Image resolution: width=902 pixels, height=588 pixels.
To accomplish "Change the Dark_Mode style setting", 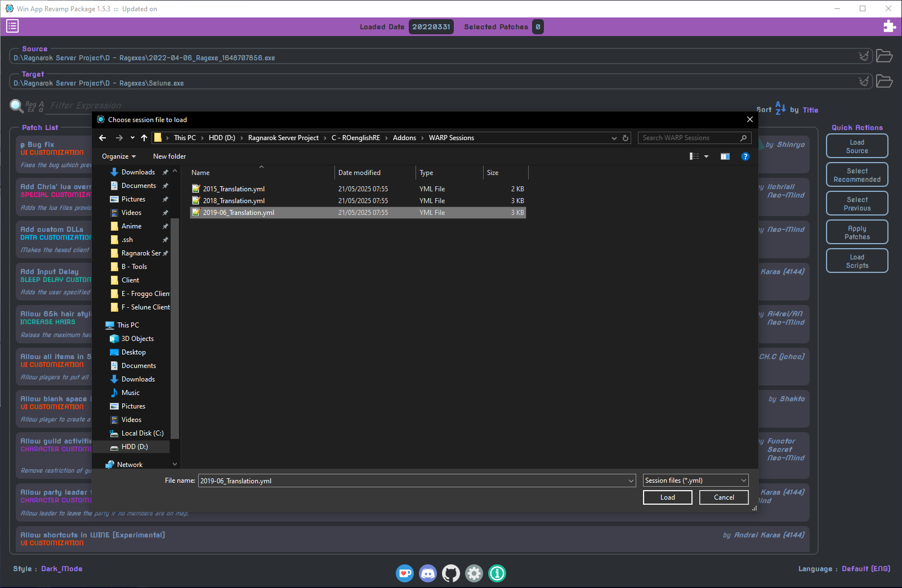I will point(62,569).
